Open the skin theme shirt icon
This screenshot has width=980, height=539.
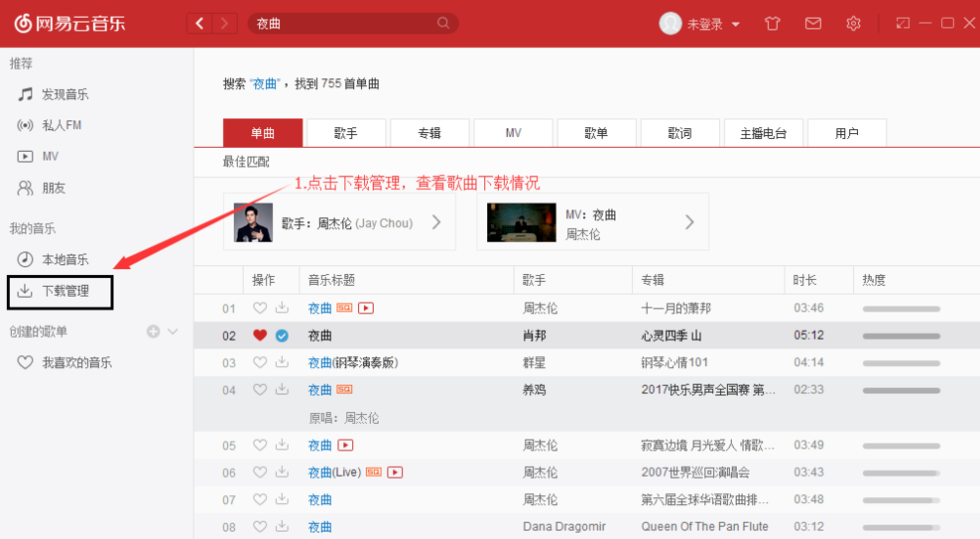pos(773,24)
